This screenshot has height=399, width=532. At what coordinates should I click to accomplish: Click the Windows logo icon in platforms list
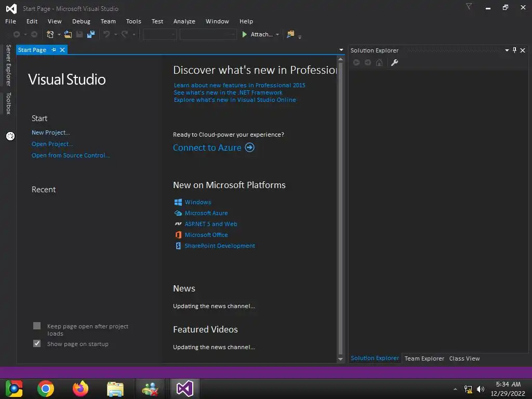coord(178,202)
